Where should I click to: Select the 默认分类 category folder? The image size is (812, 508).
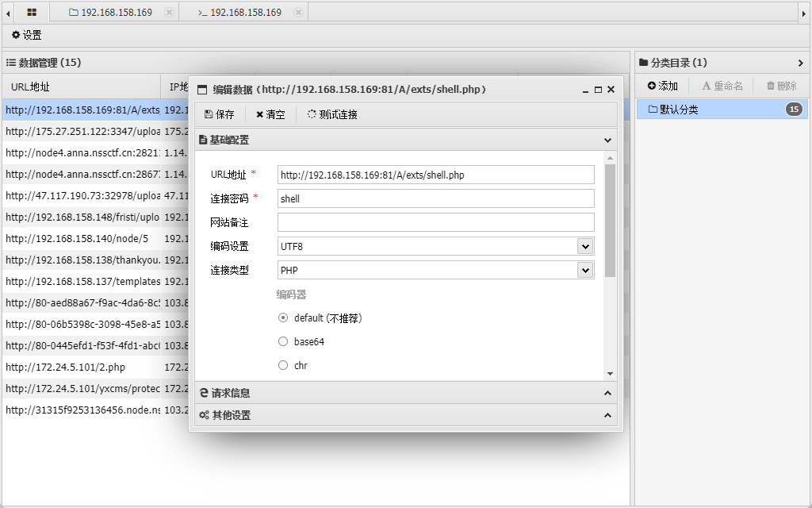(679, 110)
